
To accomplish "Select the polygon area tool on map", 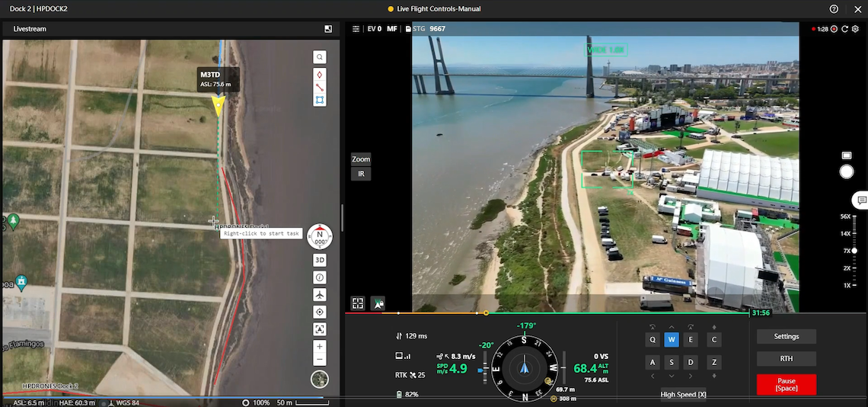I will coord(320,100).
